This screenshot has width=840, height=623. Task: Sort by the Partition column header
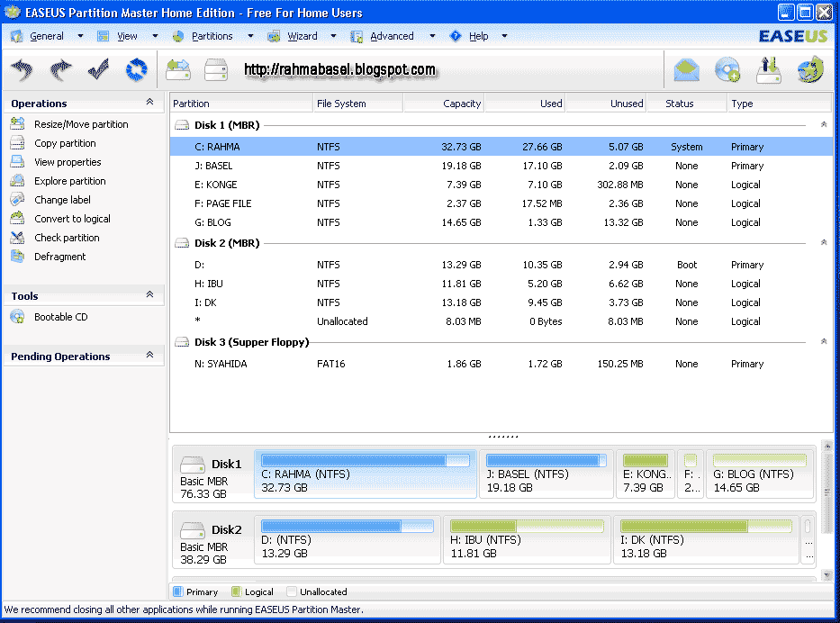tap(241, 104)
